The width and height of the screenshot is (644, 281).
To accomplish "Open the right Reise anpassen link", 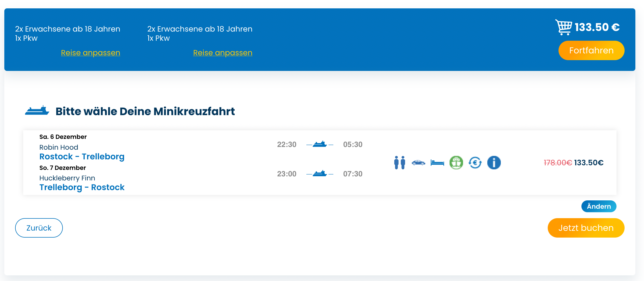I will tap(223, 53).
